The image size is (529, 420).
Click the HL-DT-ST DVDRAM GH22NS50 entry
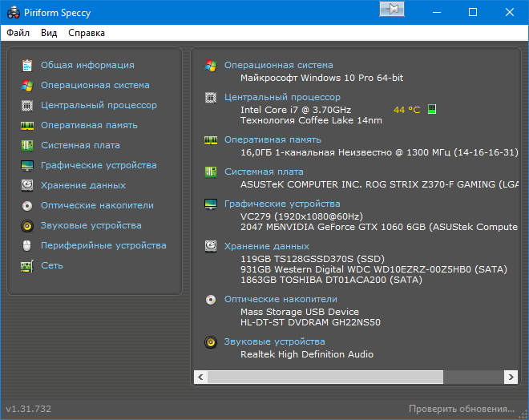[310, 322]
